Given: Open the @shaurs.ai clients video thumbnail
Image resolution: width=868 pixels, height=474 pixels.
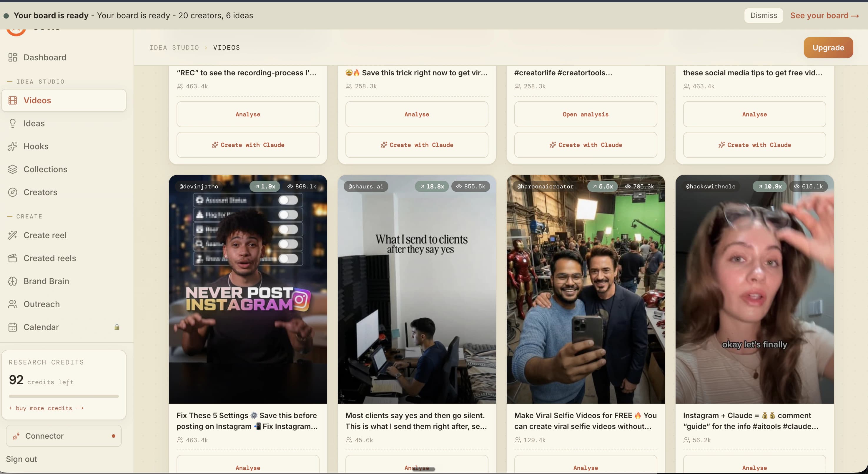Looking at the screenshot, I should pyautogui.click(x=417, y=289).
